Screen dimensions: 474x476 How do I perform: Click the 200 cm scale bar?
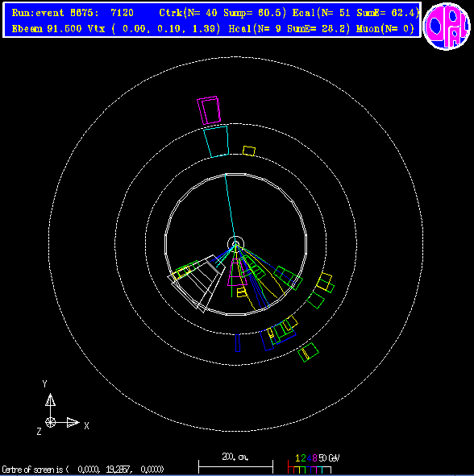235,463
